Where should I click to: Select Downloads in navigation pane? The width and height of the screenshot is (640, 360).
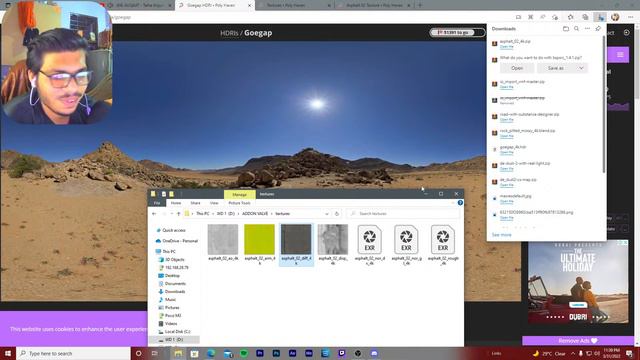[x=175, y=292]
